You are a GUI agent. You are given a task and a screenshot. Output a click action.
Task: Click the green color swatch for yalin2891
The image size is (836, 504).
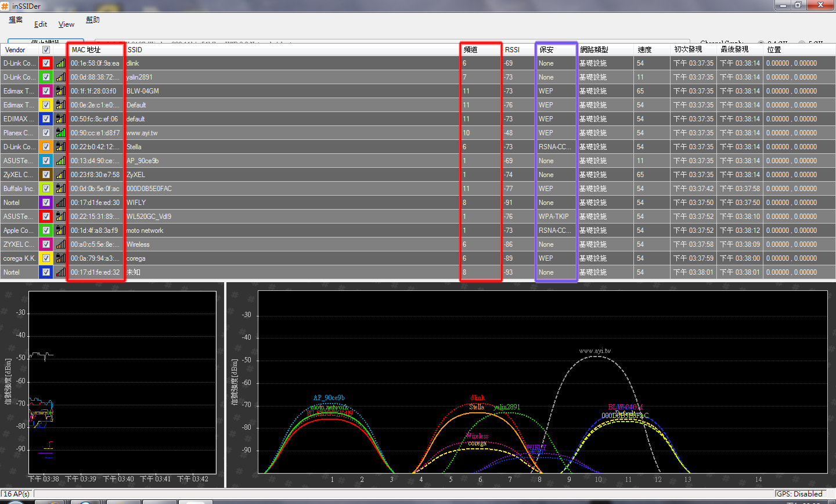coord(46,77)
